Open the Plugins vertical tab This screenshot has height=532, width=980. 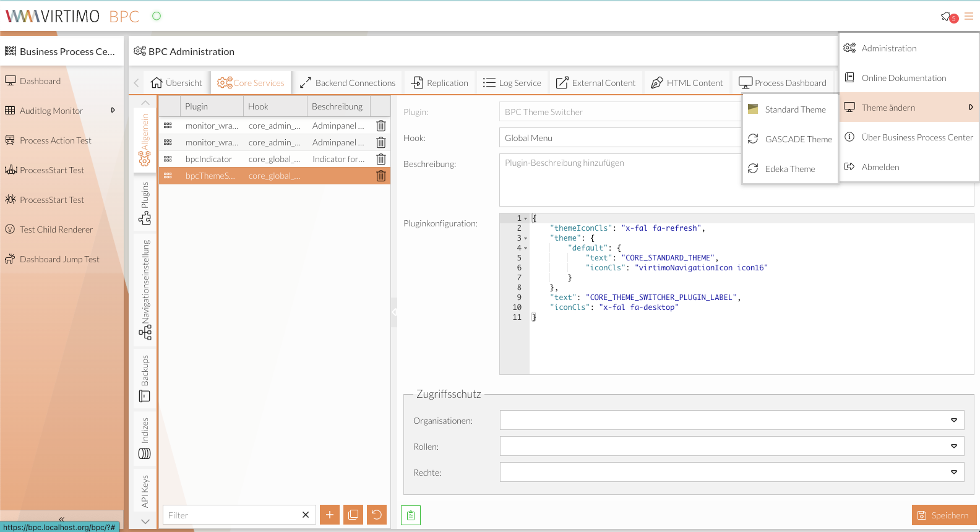[x=145, y=203]
